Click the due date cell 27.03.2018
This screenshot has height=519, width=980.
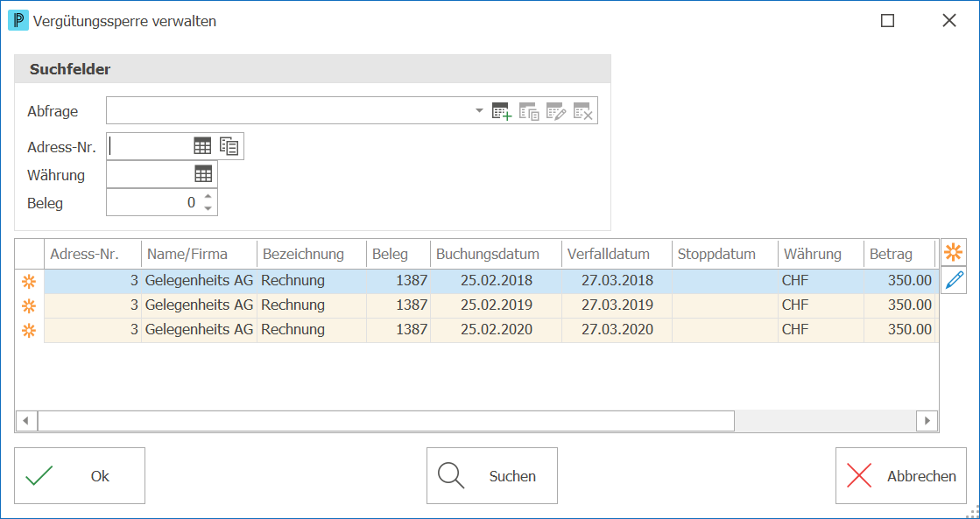[x=617, y=281]
